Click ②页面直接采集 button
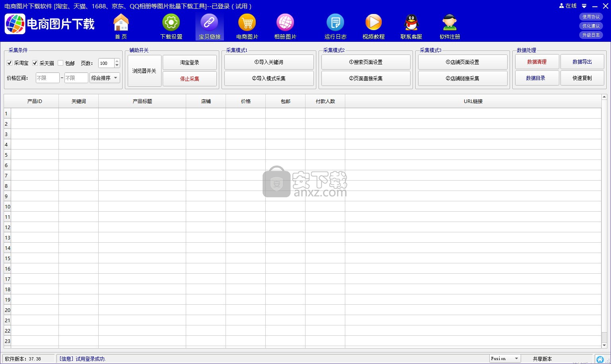Image resolution: width=611 pixels, height=364 pixels. click(366, 78)
